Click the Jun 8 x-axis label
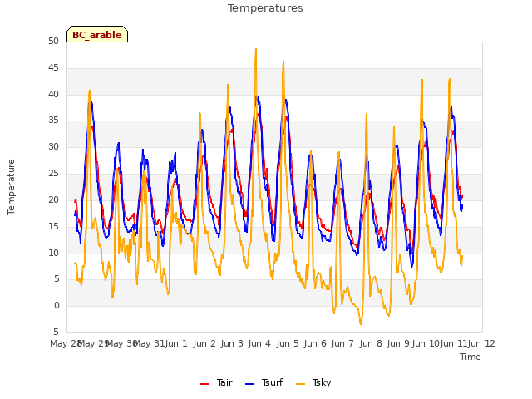 (371, 343)
